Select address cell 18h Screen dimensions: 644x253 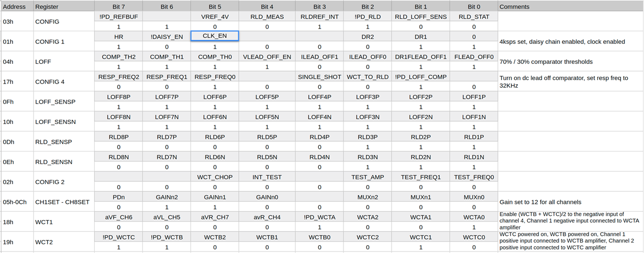tap(17, 222)
